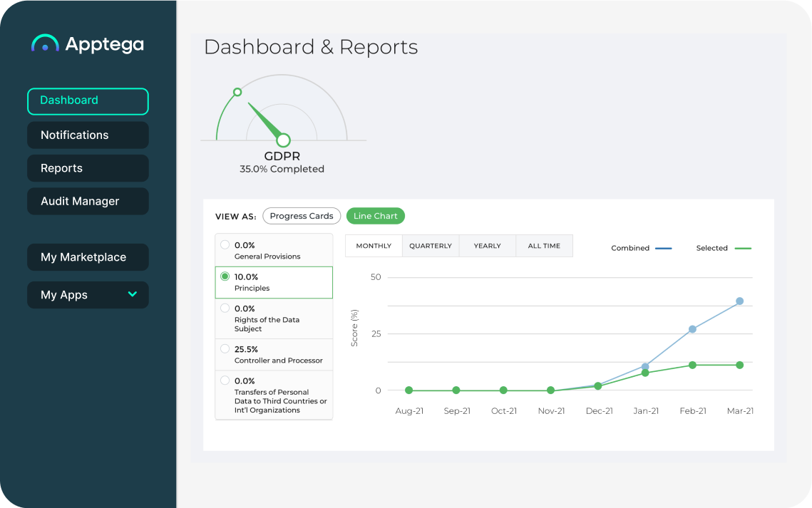Select the Yearly time range
The height and width of the screenshot is (508, 812).
[487, 245]
